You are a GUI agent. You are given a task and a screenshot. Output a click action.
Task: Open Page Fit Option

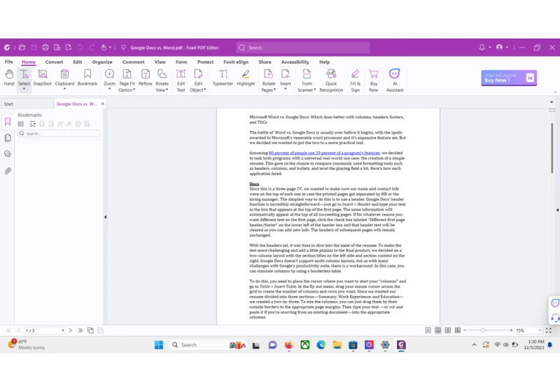point(127,80)
